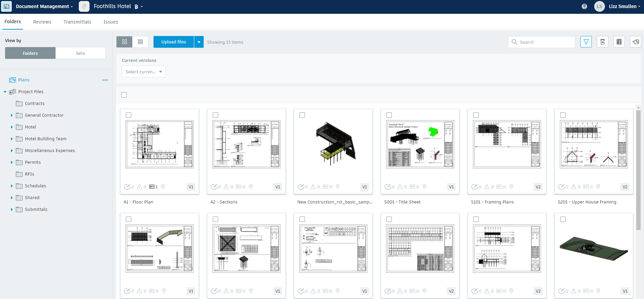Click location pin on S101 - Framing Plans card

click(511, 187)
